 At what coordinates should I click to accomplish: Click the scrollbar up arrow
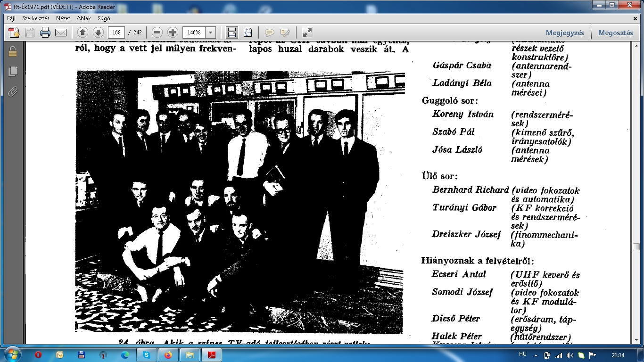[x=636, y=46]
